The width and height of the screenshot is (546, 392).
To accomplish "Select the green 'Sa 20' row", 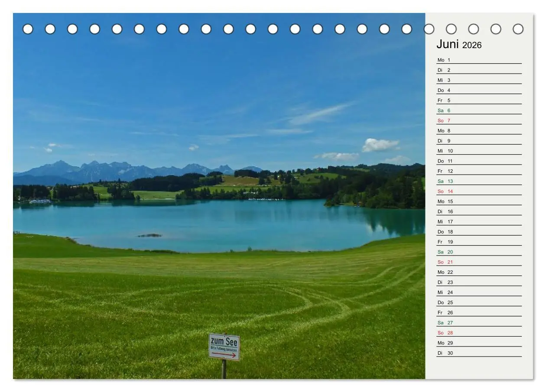I will click(479, 252).
